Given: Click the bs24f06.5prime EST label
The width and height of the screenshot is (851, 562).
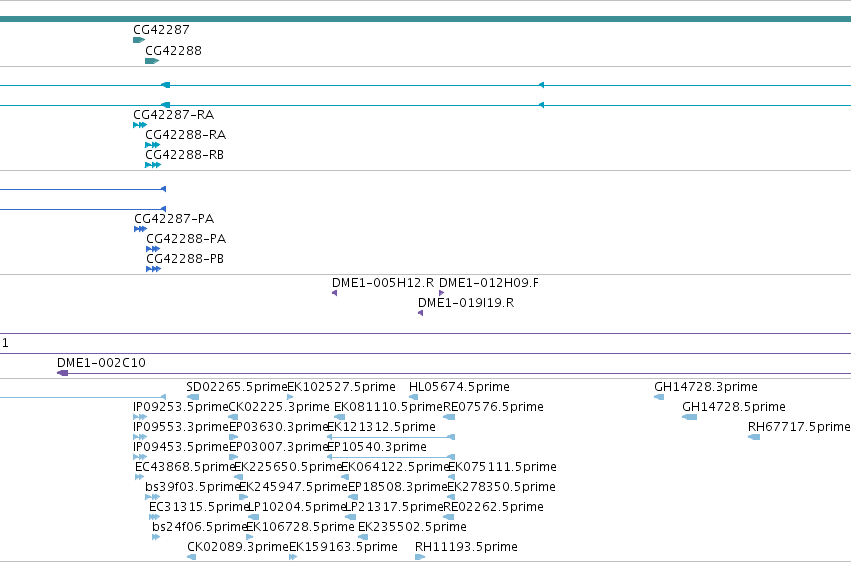Looking at the screenshot, I should tap(200, 527).
